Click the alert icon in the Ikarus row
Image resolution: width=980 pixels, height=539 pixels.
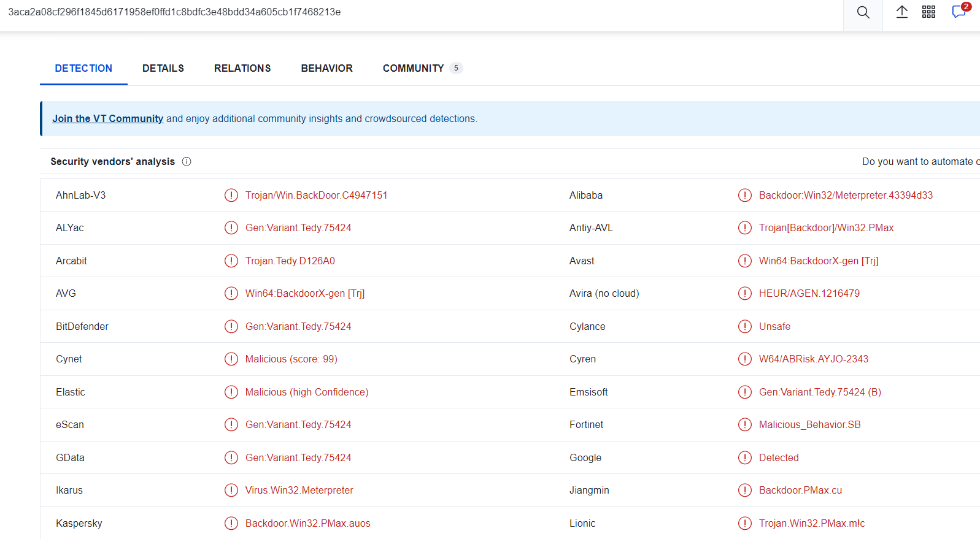tap(231, 490)
